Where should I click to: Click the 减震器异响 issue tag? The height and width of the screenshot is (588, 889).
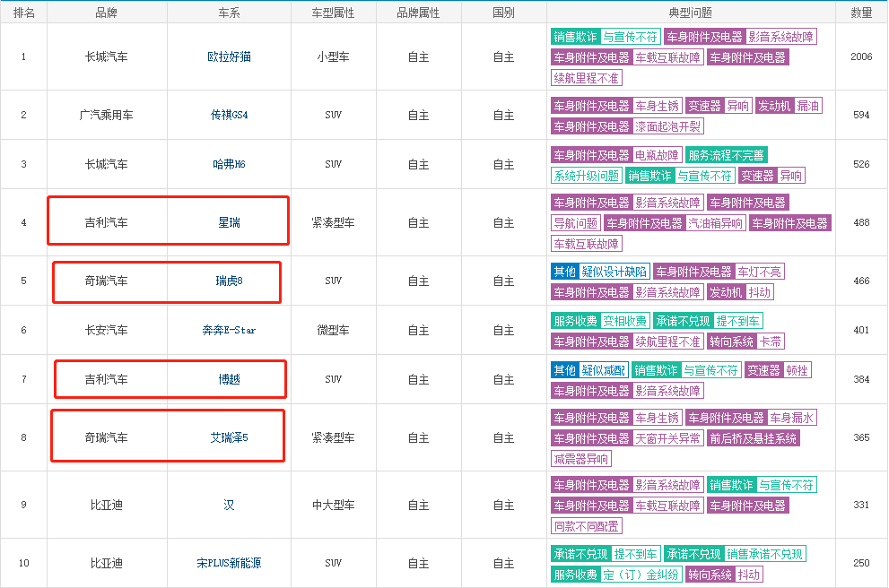(x=581, y=460)
